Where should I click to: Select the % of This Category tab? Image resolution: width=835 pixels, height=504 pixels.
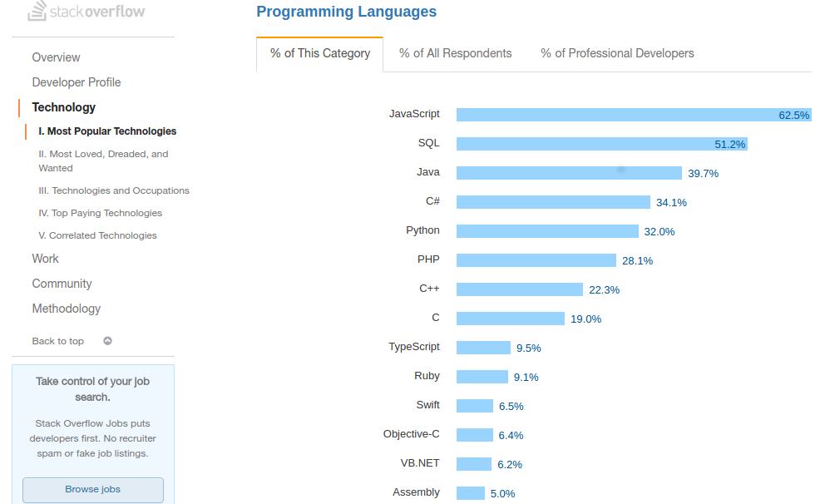[x=319, y=52]
